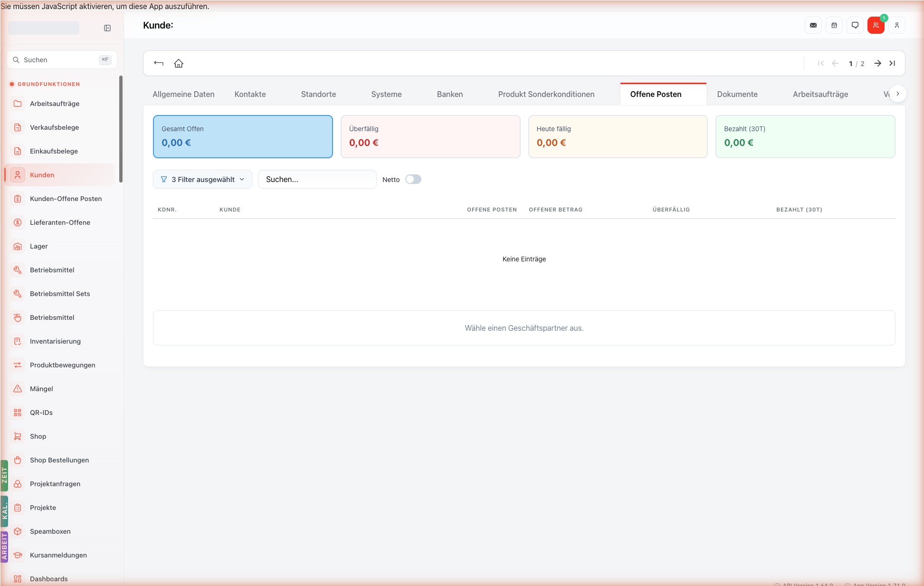
Task: Switch to the Systeme tab
Action: [x=386, y=94]
